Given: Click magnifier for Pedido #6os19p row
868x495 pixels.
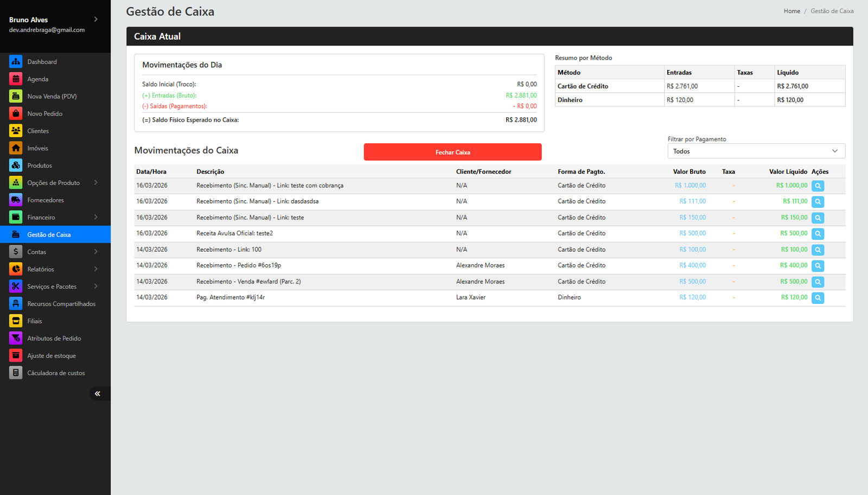Looking at the screenshot, I should pos(818,266).
